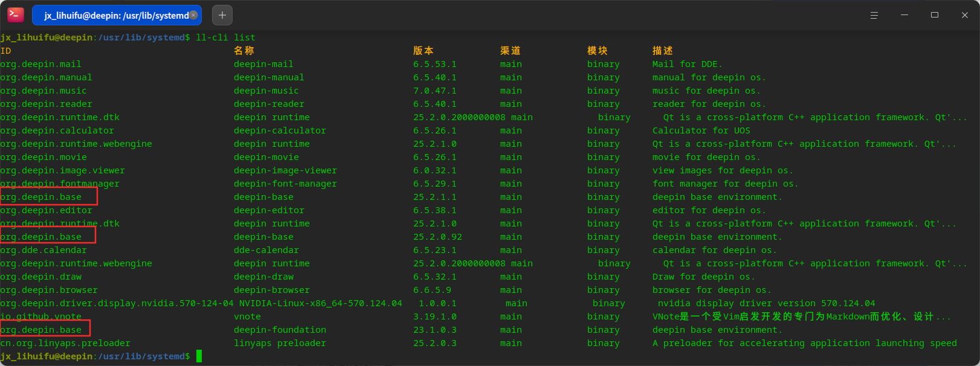The height and width of the screenshot is (366, 980).
Task: Click the "linyaps preloader" name
Action: [x=280, y=343]
